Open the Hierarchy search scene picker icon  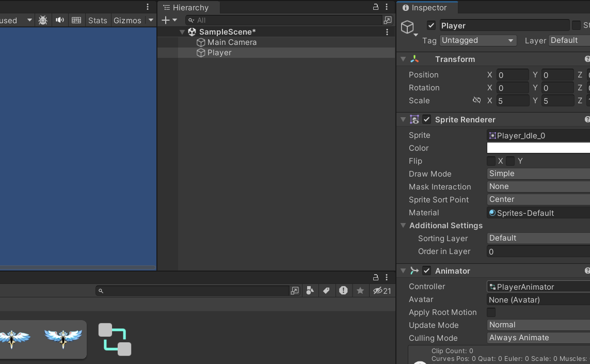coord(388,20)
